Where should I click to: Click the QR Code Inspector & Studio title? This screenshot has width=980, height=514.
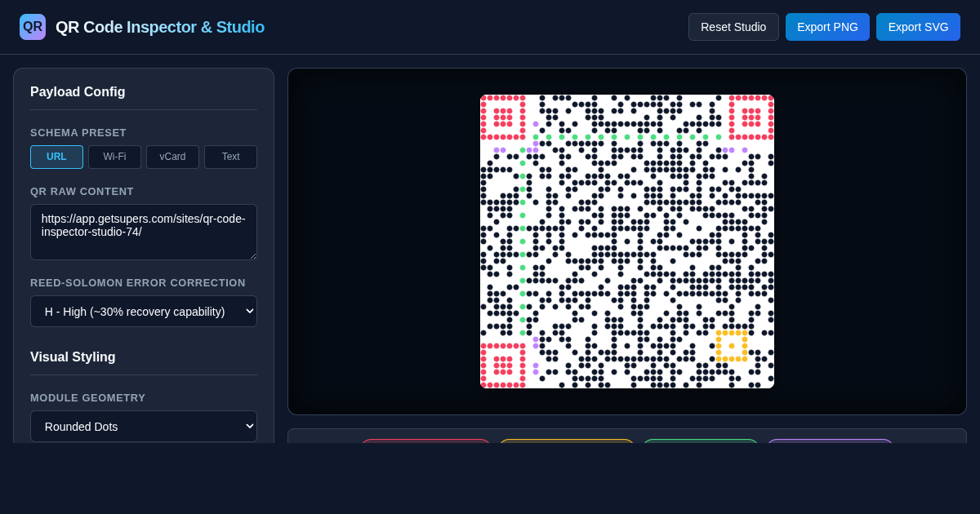coord(160,27)
